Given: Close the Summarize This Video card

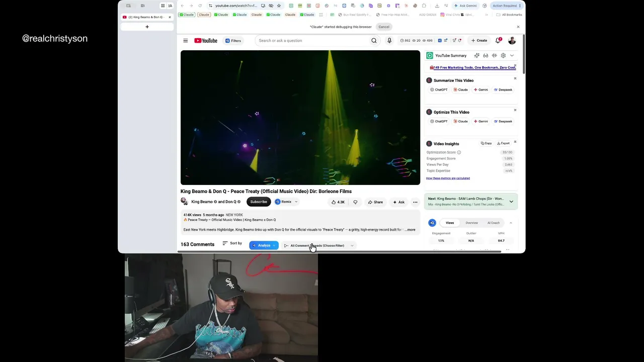Looking at the screenshot, I should point(515,78).
